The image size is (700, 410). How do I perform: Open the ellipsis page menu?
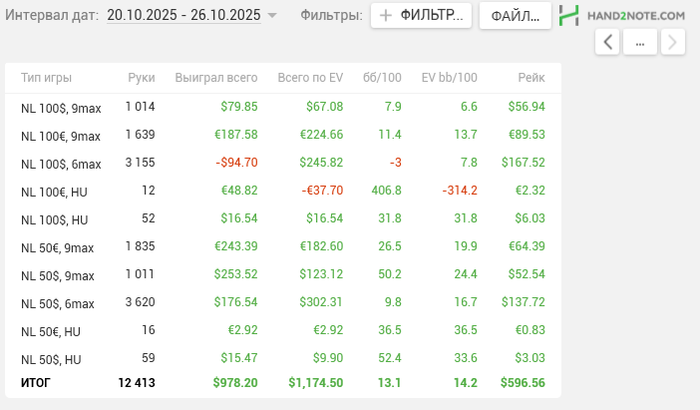[x=640, y=41]
